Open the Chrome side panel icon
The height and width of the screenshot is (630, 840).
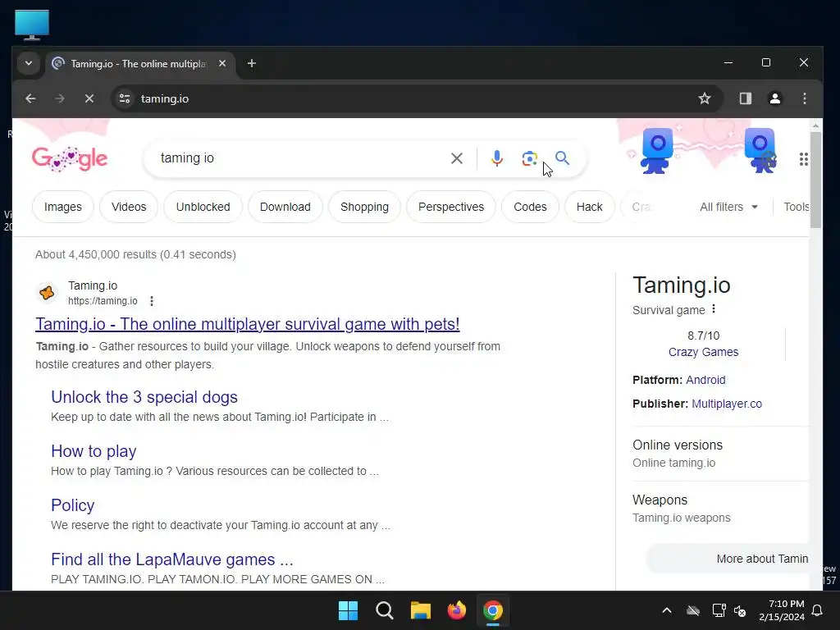745,98
